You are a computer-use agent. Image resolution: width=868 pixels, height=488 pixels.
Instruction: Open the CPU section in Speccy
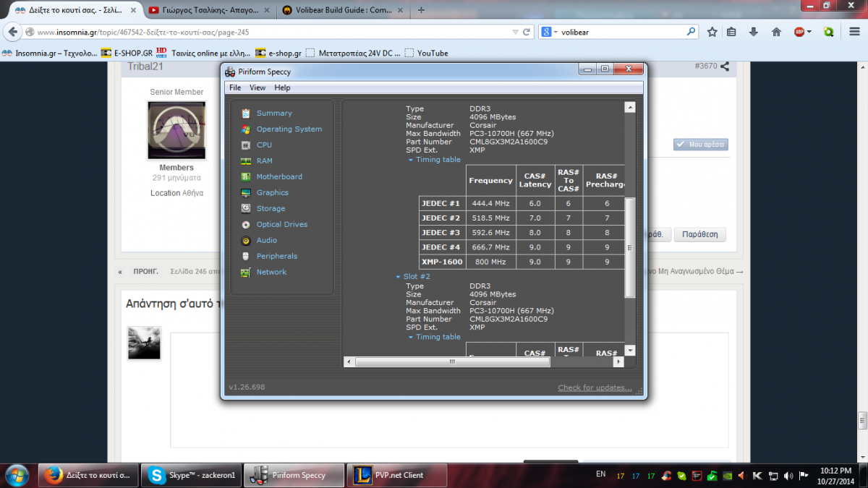pos(264,145)
